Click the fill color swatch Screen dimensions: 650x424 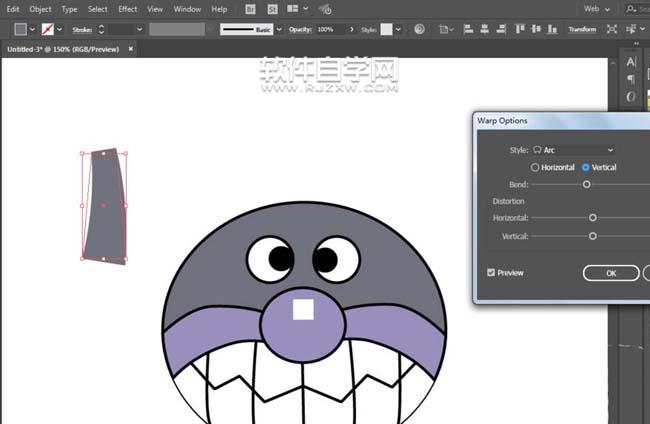click(x=20, y=30)
